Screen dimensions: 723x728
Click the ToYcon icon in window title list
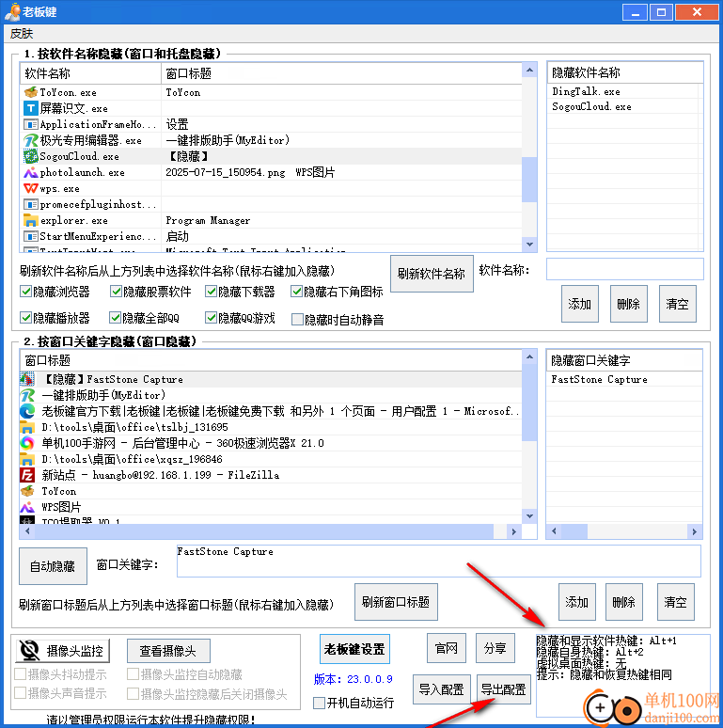tap(27, 491)
